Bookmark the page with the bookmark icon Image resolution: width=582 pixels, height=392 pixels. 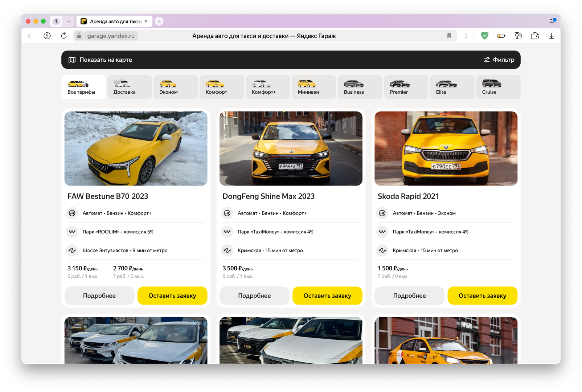pyautogui.click(x=449, y=36)
